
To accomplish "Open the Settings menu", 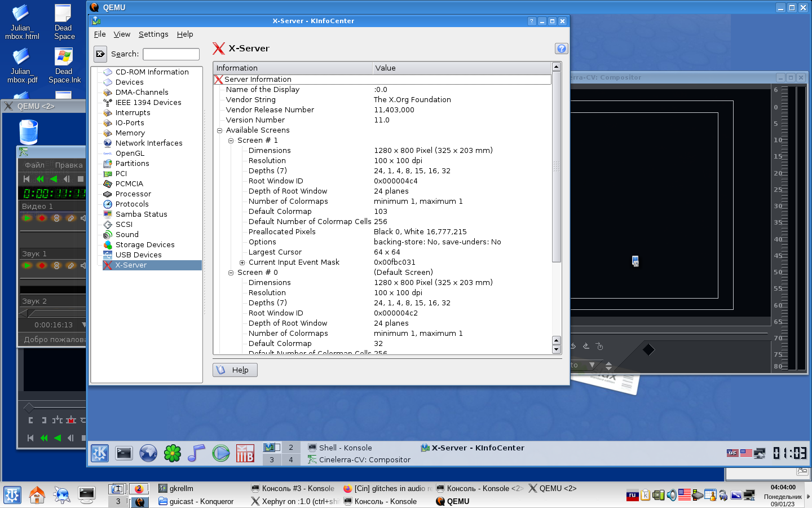I will (x=153, y=34).
